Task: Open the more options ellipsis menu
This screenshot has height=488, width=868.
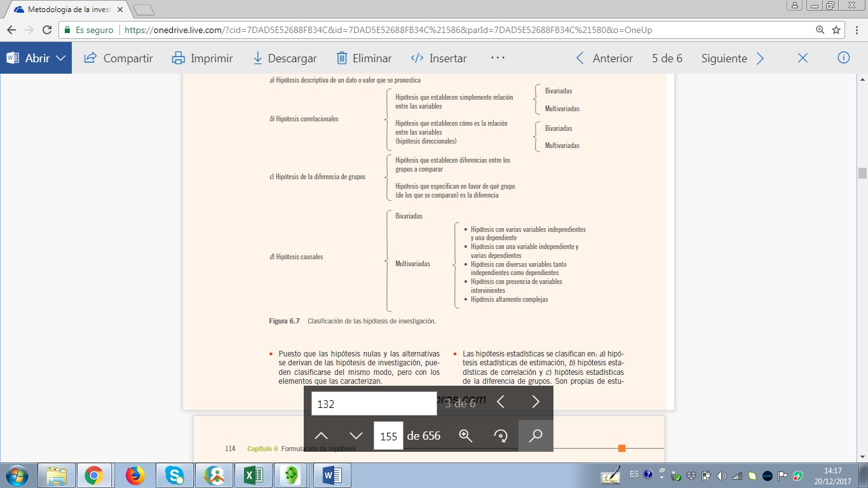Action: tap(498, 58)
